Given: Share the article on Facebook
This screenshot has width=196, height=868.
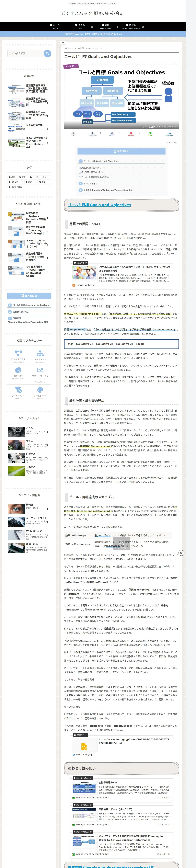Looking at the screenshot, I should pos(92,134).
